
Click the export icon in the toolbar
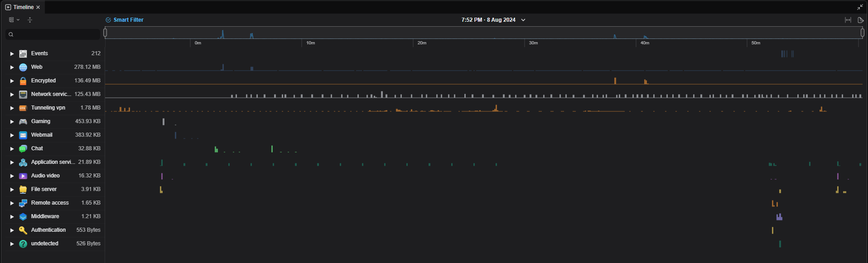861,20
